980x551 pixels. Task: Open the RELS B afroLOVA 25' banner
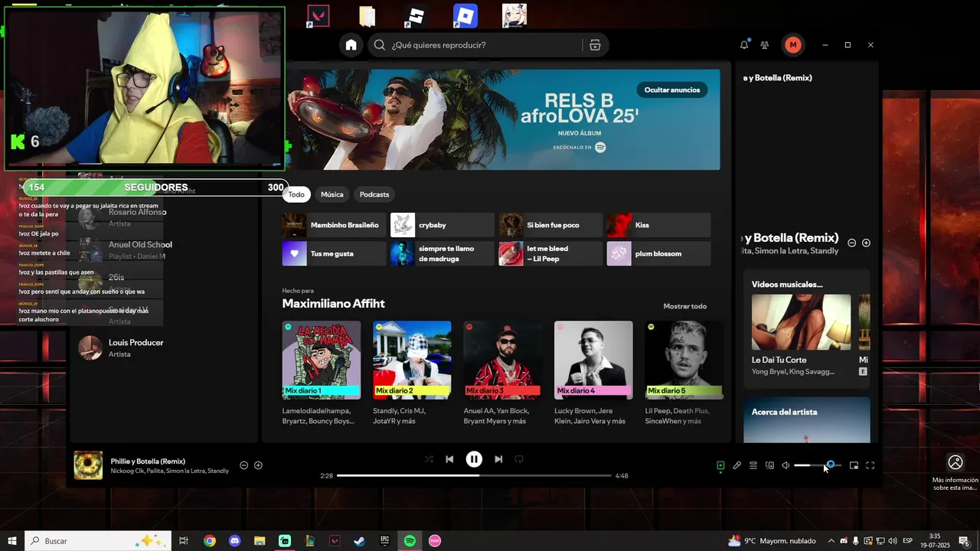point(503,119)
